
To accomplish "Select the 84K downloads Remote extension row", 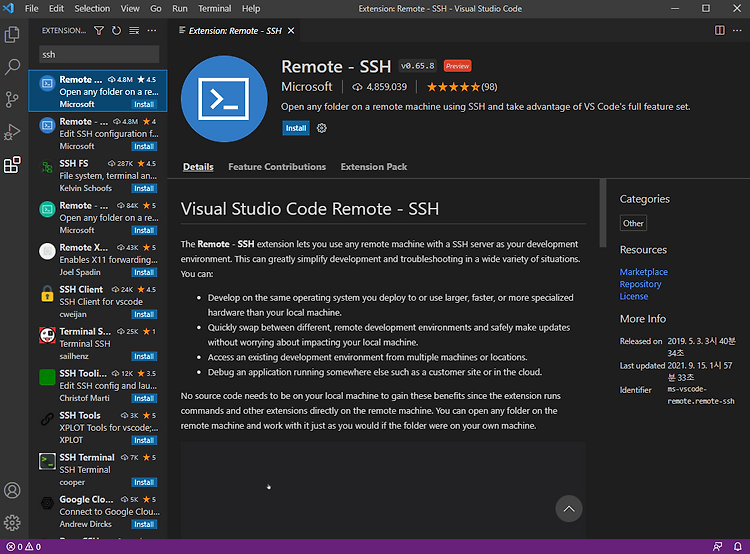I will point(98,218).
